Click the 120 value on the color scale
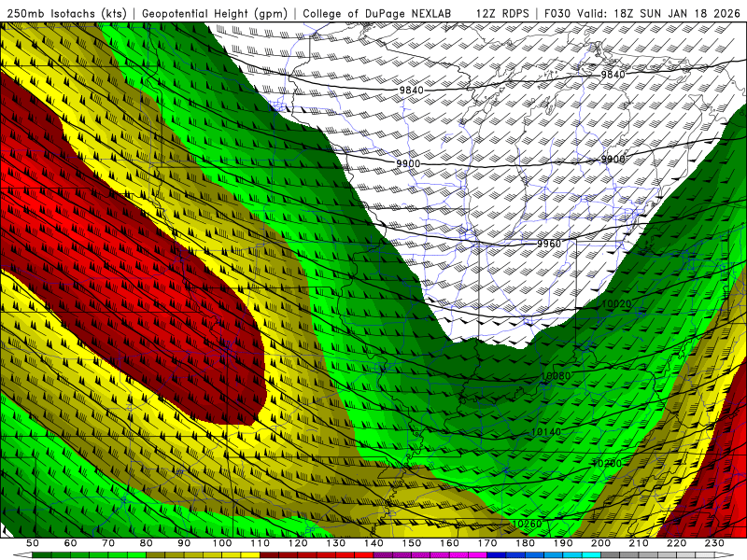The width and height of the screenshot is (747, 560). [298, 543]
